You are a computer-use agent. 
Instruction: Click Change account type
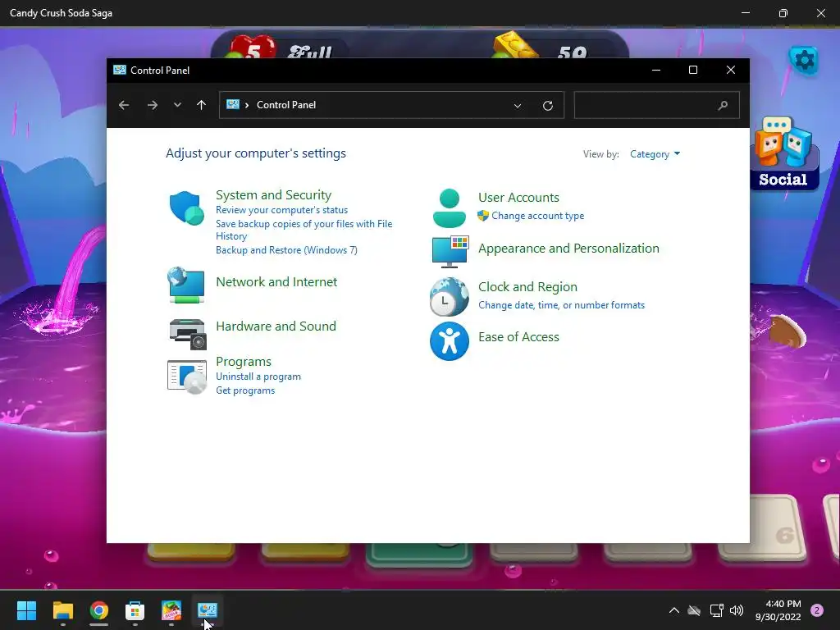(538, 216)
